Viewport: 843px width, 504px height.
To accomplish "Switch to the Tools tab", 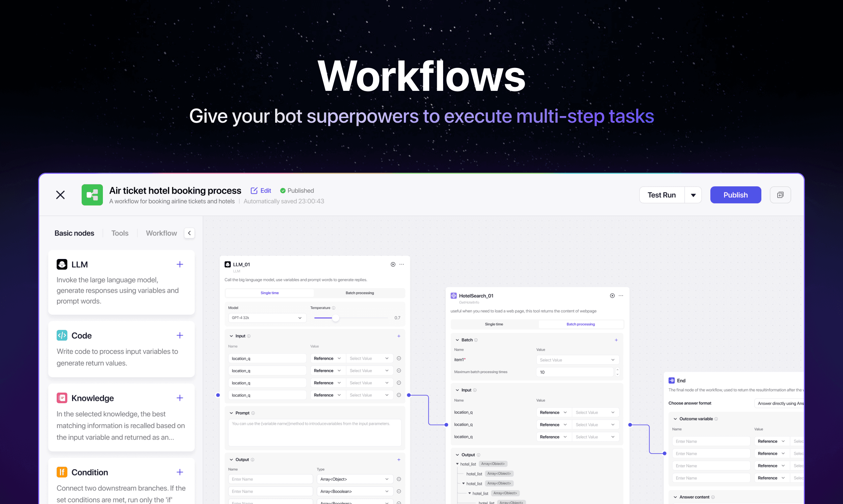I will click(120, 233).
